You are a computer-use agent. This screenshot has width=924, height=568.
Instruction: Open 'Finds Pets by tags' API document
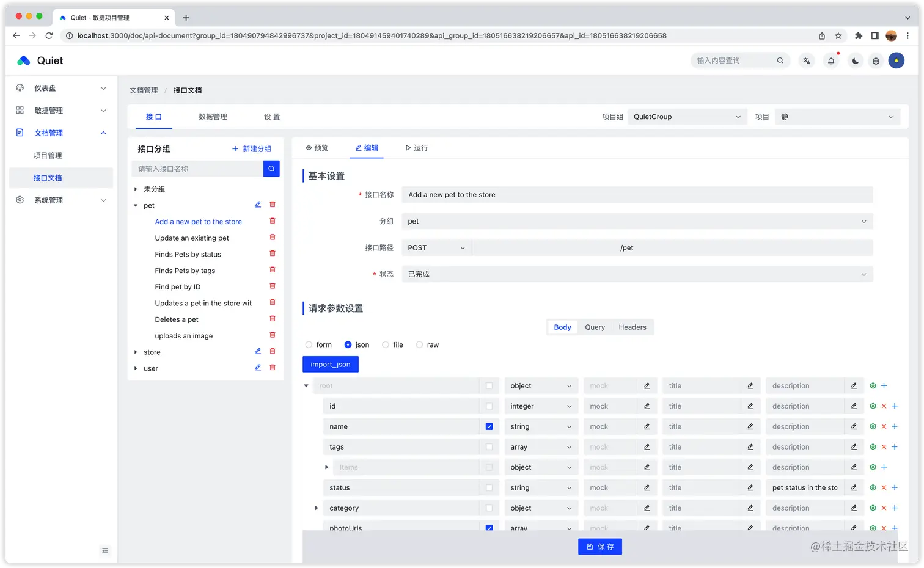(x=185, y=271)
